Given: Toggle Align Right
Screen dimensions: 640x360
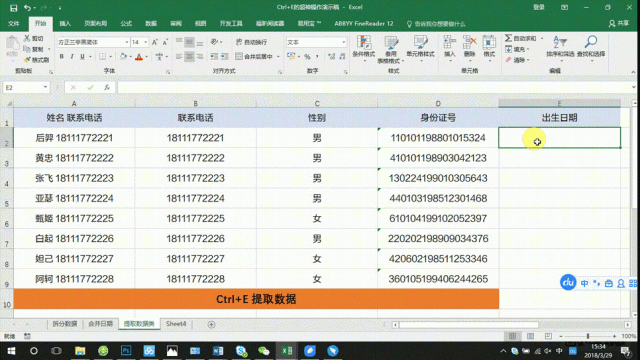Looking at the screenshot, I should tap(200, 56).
